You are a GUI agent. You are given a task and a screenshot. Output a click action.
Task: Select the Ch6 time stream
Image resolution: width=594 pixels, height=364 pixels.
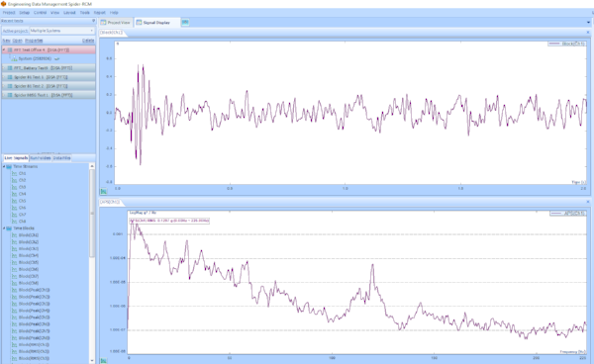[22, 208]
